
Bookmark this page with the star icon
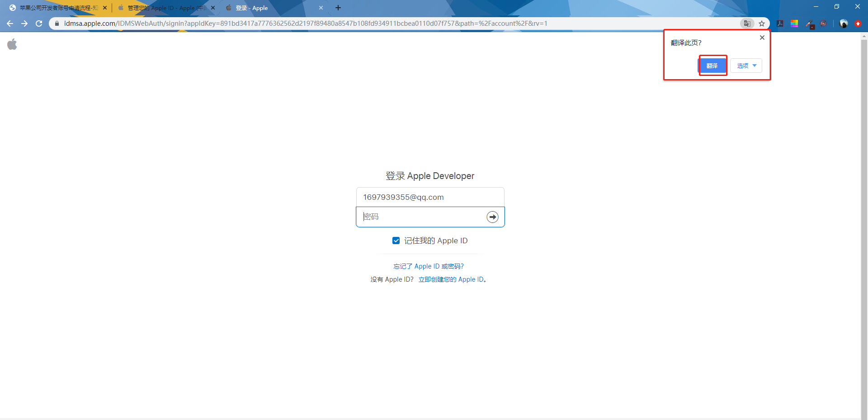(762, 24)
